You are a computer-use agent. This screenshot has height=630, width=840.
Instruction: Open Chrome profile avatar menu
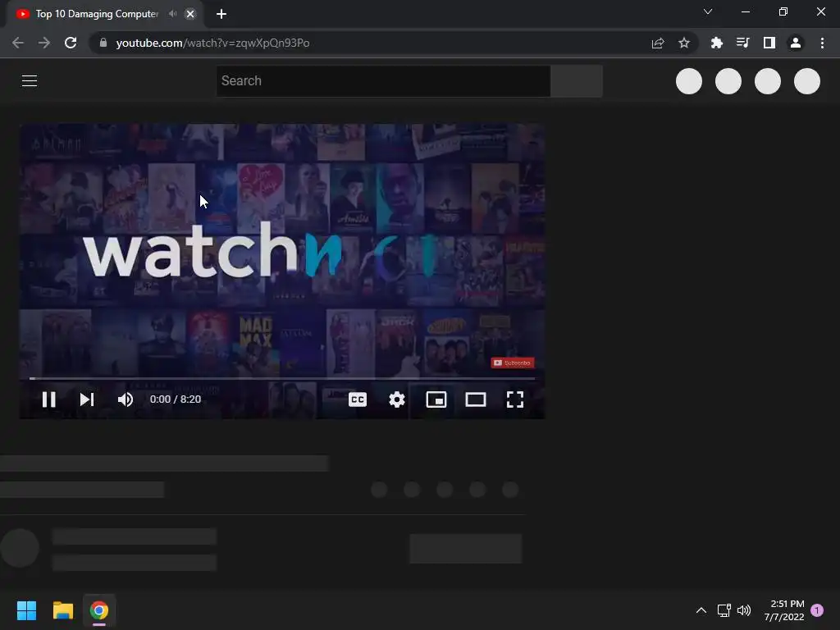[796, 43]
